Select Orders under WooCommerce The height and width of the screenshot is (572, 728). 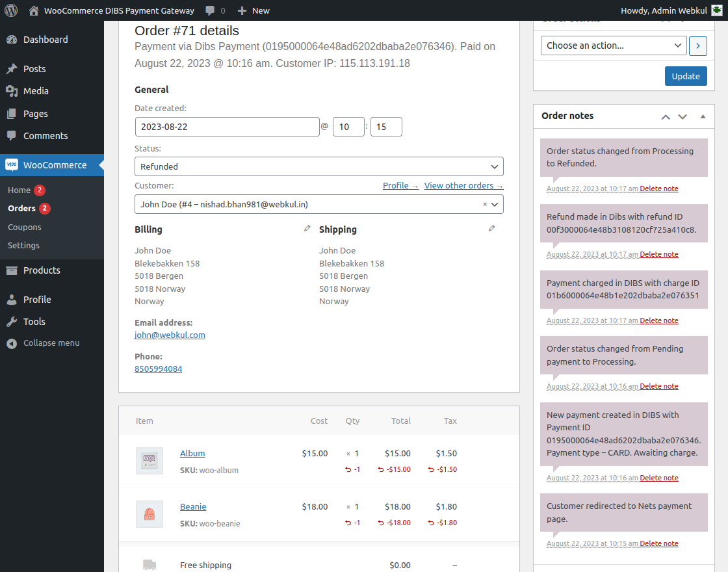[x=21, y=208]
